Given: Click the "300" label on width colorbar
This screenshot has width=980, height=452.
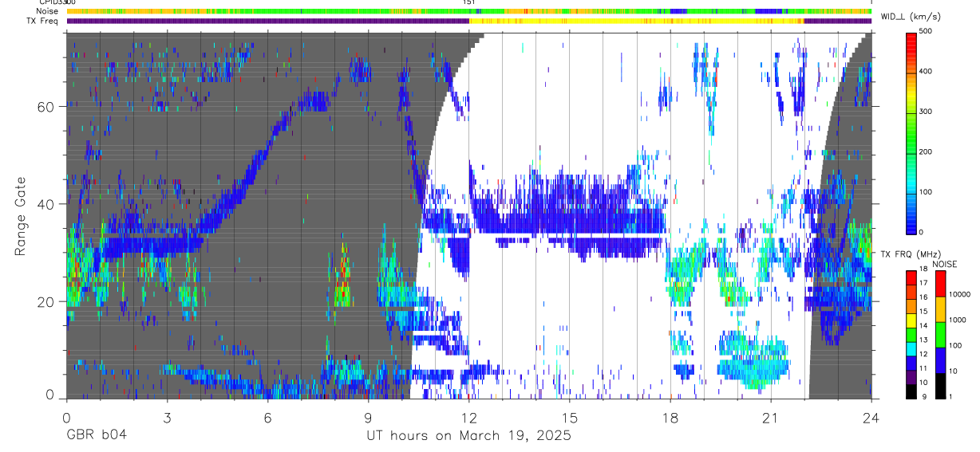Looking at the screenshot, I should [x=927, y=112].
